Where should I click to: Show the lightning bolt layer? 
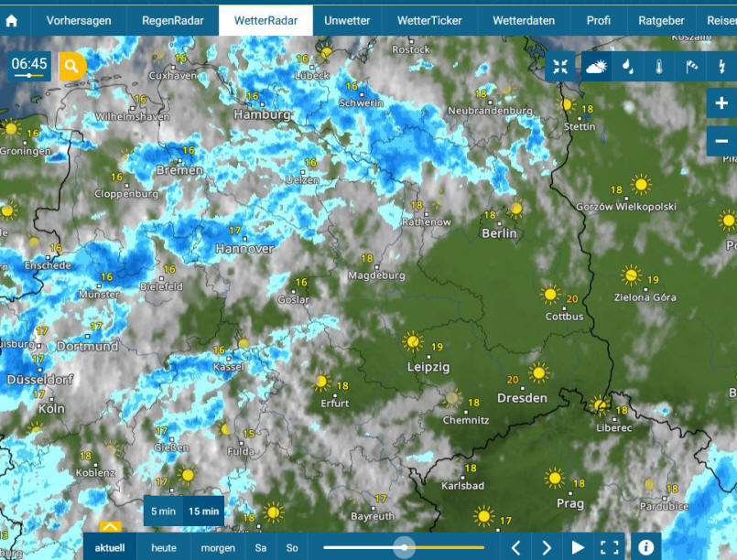(x=721, y=66)
